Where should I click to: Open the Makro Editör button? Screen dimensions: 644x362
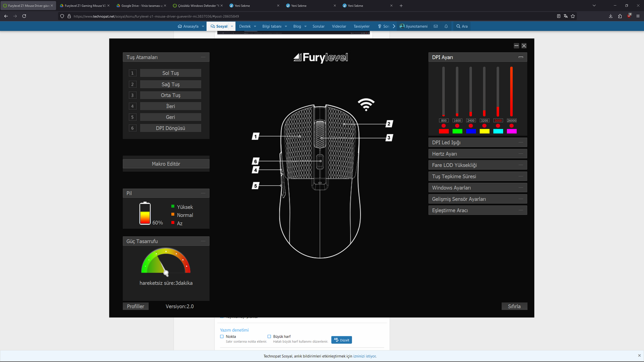166,164
